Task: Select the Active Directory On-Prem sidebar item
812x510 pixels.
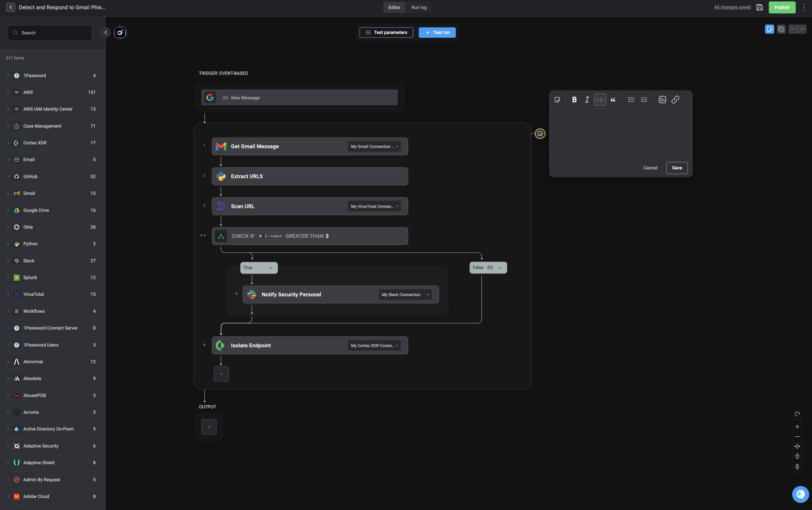Action: click(52, 429)
